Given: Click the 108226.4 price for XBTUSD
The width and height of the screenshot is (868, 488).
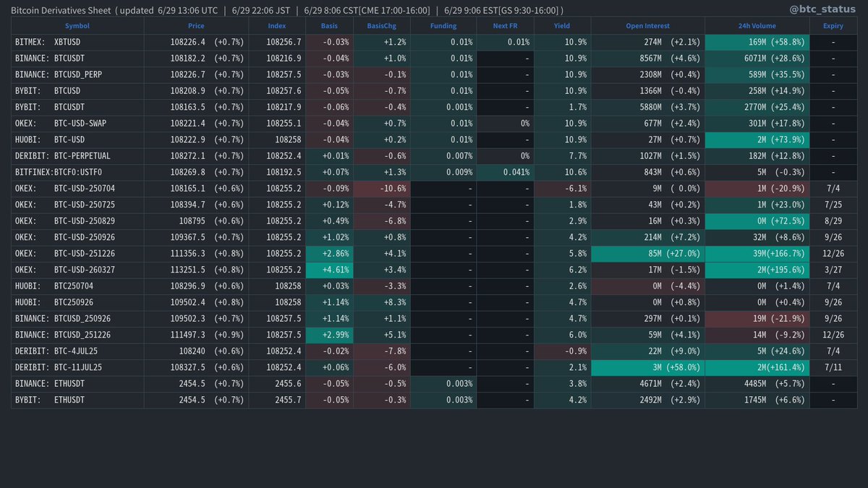Looking at the screenshot, I should (187, 42).
